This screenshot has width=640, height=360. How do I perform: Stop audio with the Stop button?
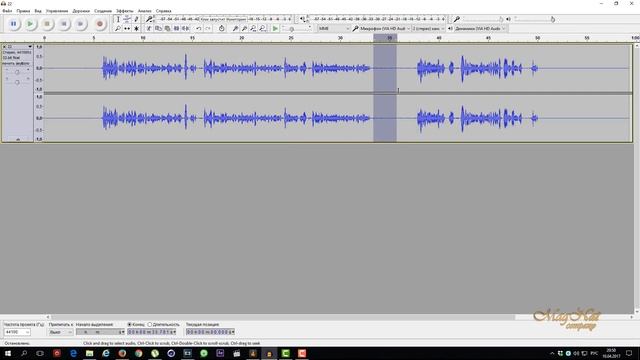point(47,24)
